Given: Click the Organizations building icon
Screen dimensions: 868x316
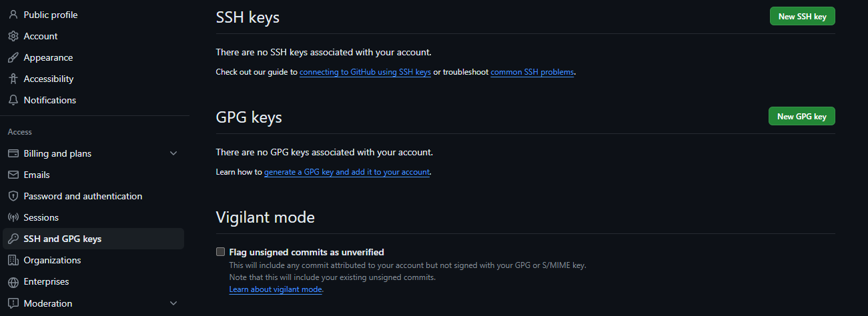Looking at the screenshot, I should point(13,260).
